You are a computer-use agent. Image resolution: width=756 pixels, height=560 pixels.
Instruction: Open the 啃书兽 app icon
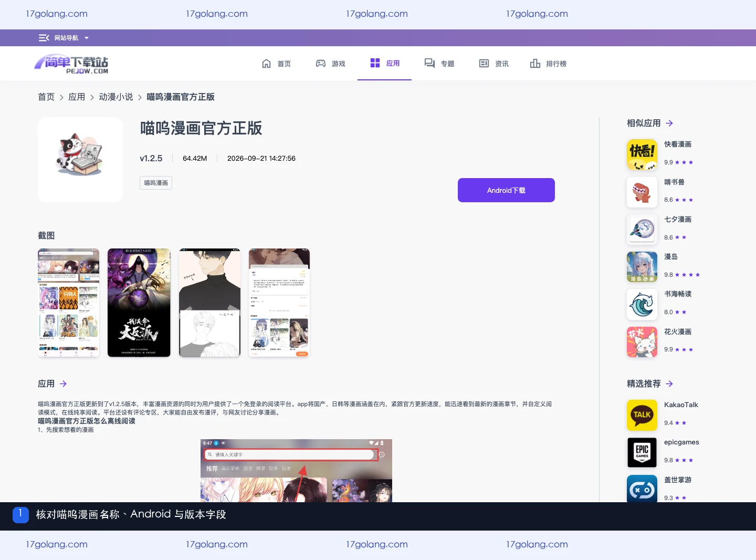(642, 192)
